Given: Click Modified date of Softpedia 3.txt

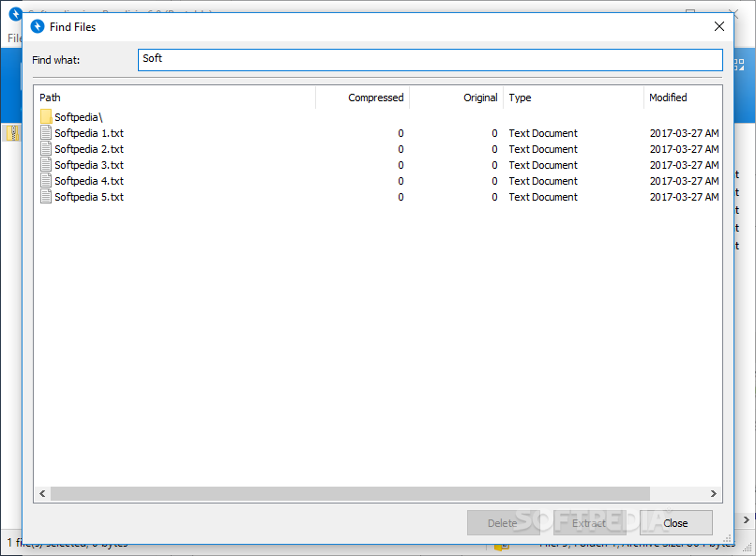Looking at the screenshot, I should point(684,165).
